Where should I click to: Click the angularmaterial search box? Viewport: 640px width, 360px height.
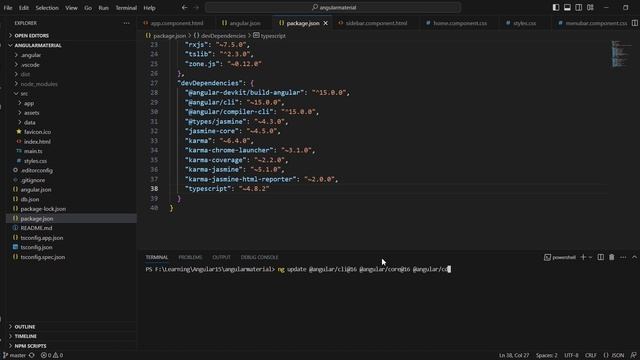coord(333,7)
